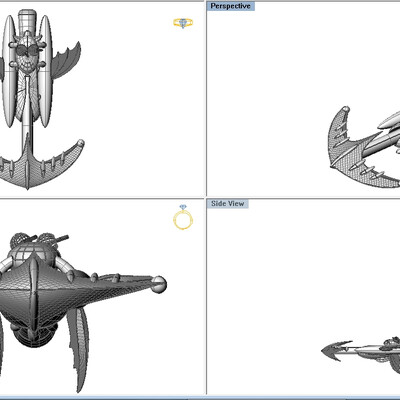
Task: Click the Side View viewport title label
Action: pos(228,204)
